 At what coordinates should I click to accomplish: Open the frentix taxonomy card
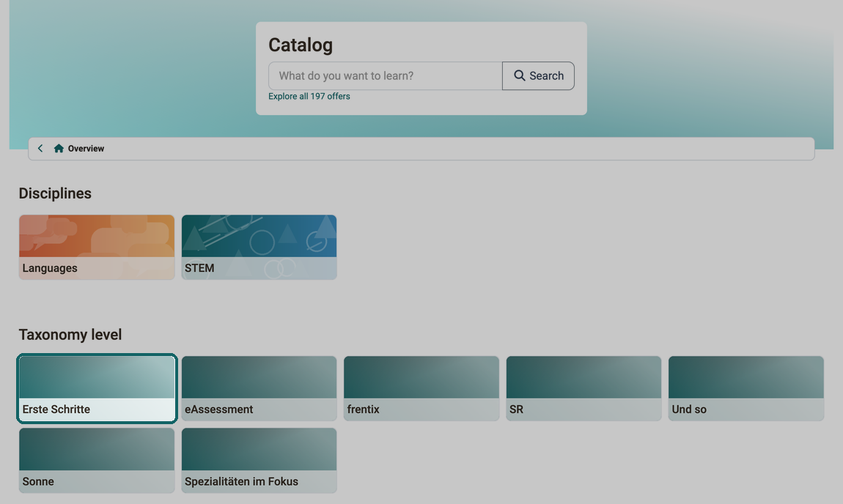421,388
